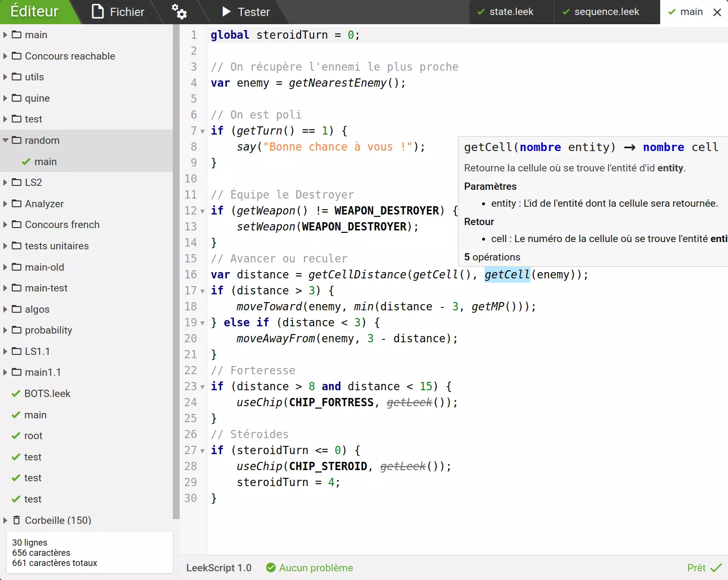Select main file inside random folder
Image resolution: width=728 pixels, height=580 pixels.
pyautogui.click(x=86, y=162)
